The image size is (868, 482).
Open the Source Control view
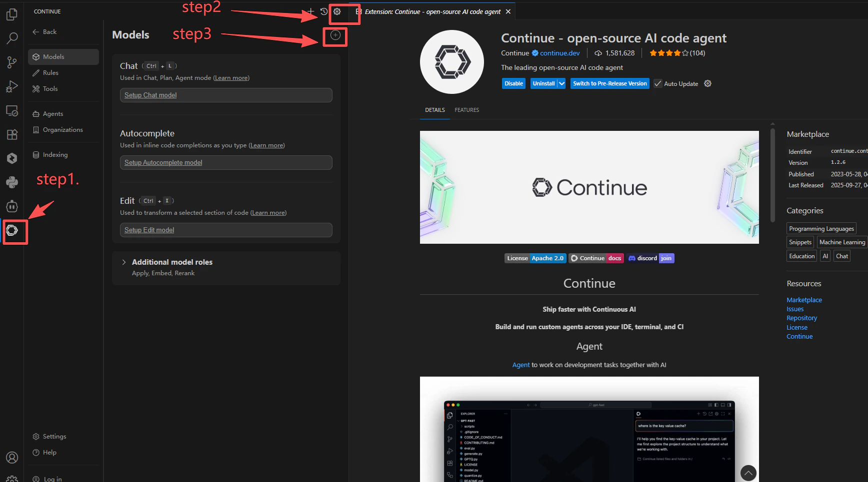pos(12,62)
